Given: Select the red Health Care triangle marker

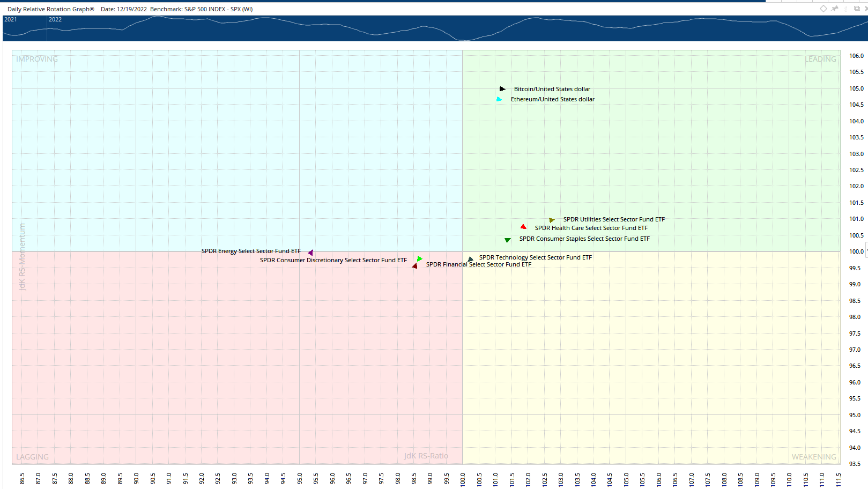Looking at the screenshot, I should [523, 227].
